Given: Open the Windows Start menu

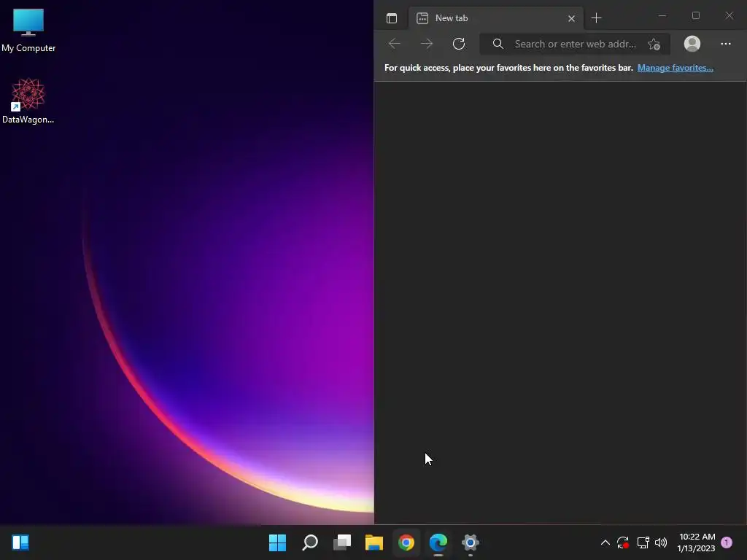Looking at the screenshot, I should 278,542.
